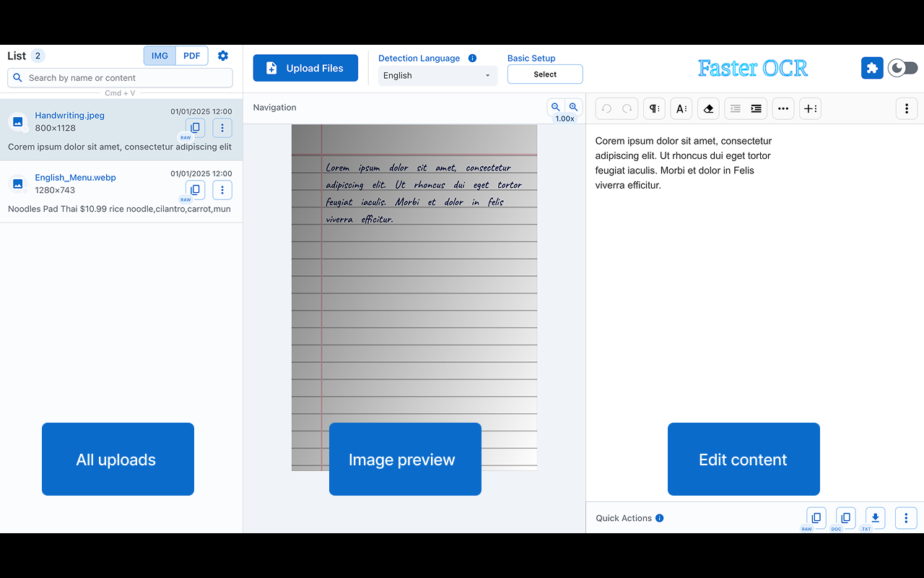The height and width of the screenshot is (578, 924).
Task: Click the Upload Files button
Action: tap(305, 67)
